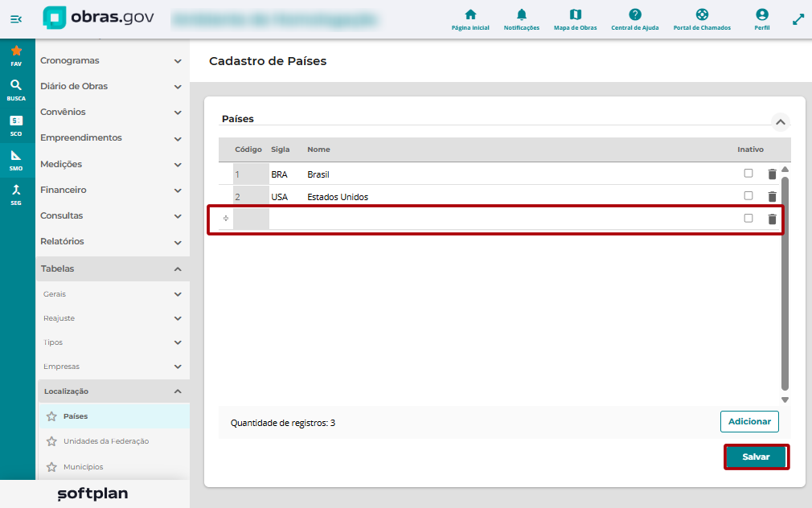Screen dimensions: 812x508
Task: Favorite Países with the star icon
Action: click(51, 416)
